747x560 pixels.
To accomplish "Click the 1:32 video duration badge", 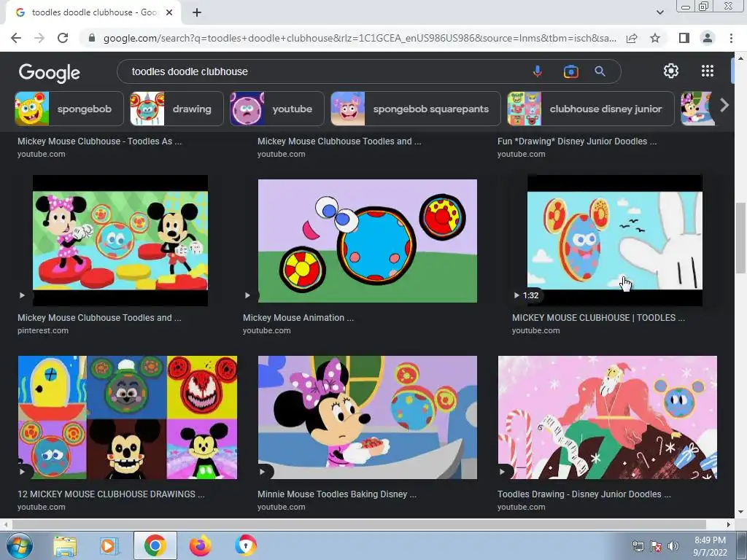I will click(x=527, y=295).
